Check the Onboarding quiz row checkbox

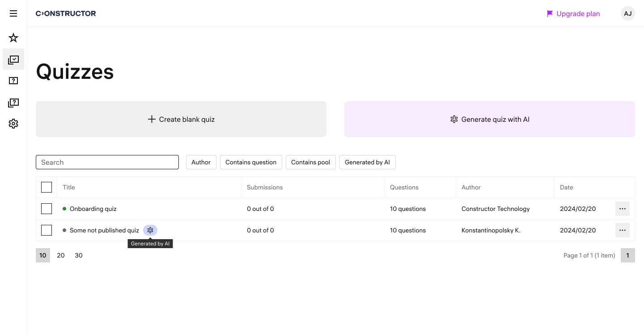point(47,209)
